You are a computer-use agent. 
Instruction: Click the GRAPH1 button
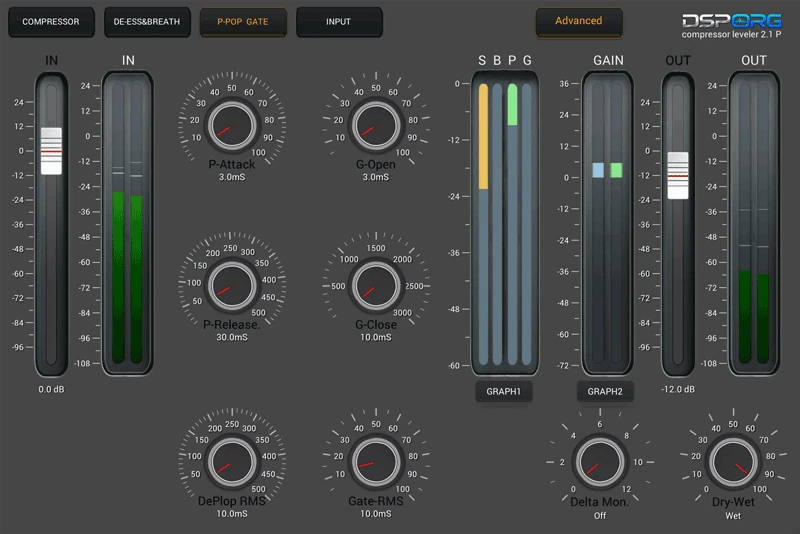pos(504,391)
